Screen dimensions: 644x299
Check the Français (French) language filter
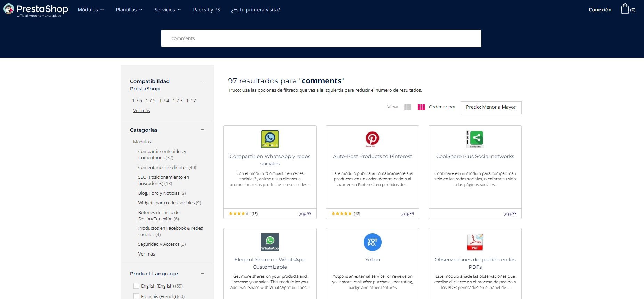136,296
